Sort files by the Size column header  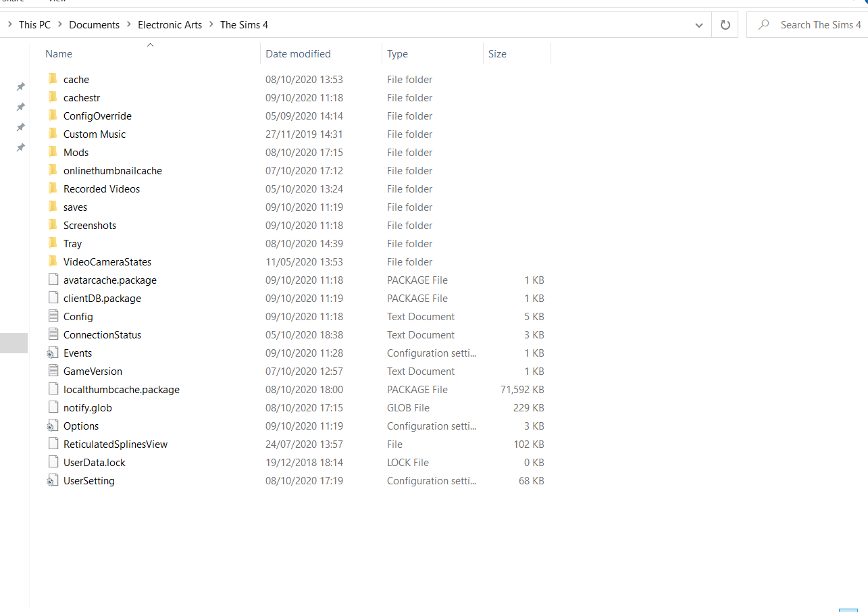click(497, 54)
